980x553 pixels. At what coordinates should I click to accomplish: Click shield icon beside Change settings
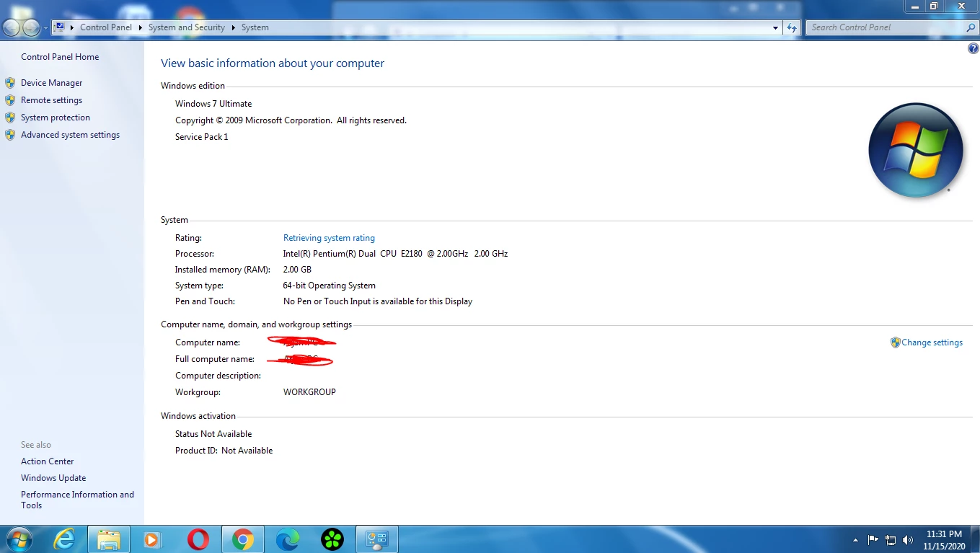click(x=896, y=342)
